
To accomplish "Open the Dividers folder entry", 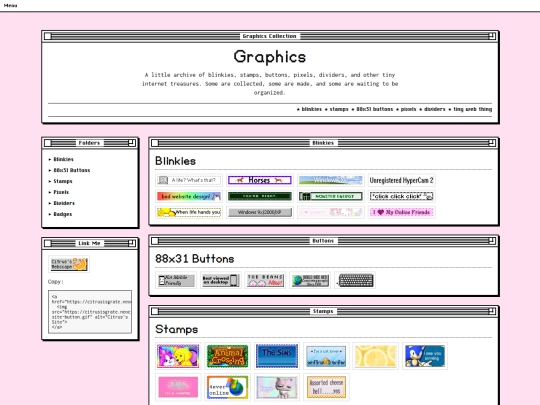I will [x=64, y=203].
